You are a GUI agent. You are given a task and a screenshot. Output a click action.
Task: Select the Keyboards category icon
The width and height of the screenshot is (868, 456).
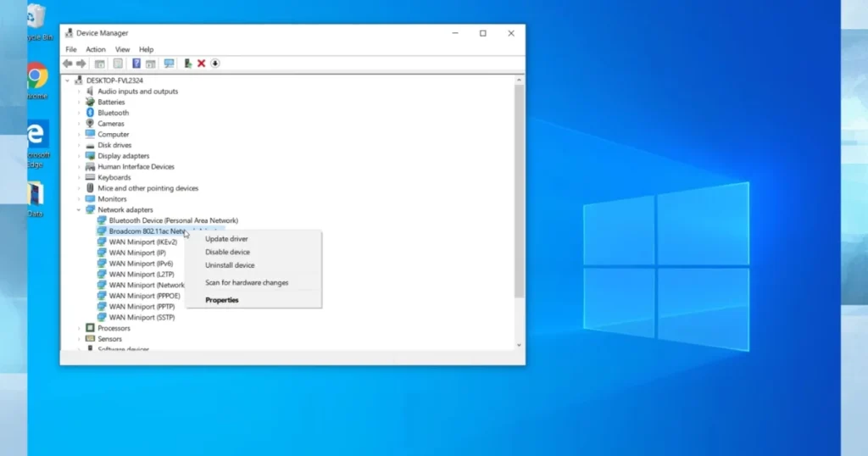pyautogui.click(x=90, y=177)
